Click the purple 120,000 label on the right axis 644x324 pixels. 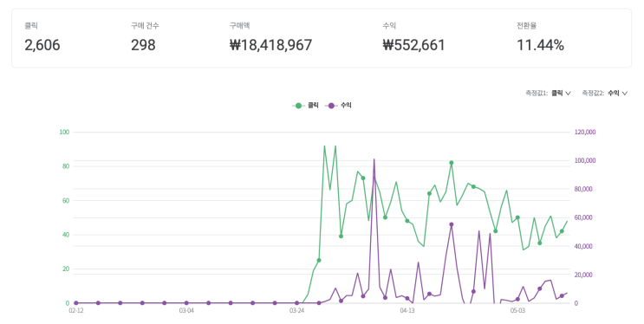tap(585, 132)
